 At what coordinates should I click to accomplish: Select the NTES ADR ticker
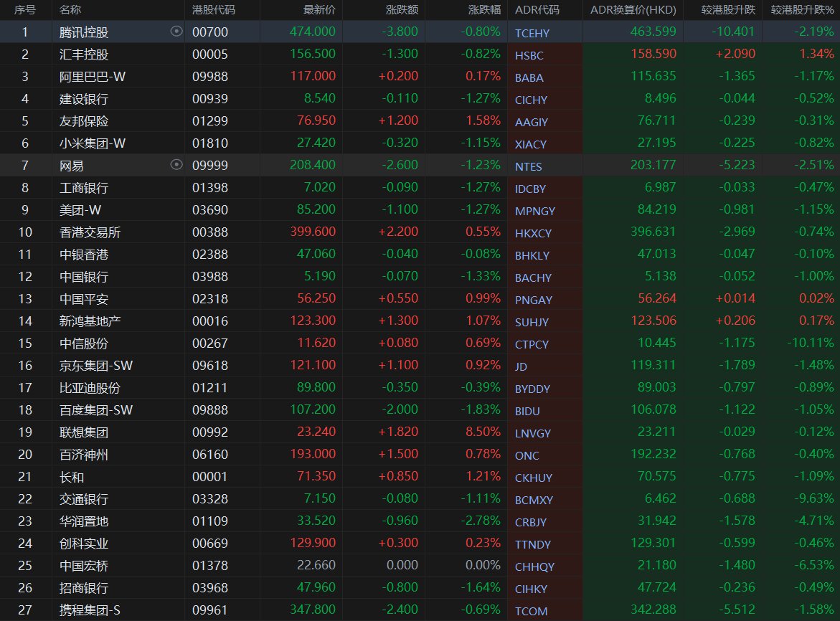528,166
